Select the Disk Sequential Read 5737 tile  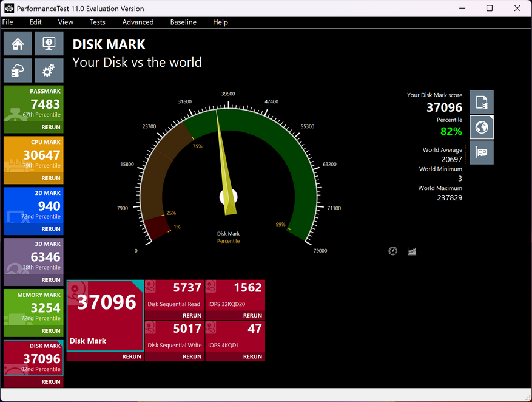click(x=174, y=295)
